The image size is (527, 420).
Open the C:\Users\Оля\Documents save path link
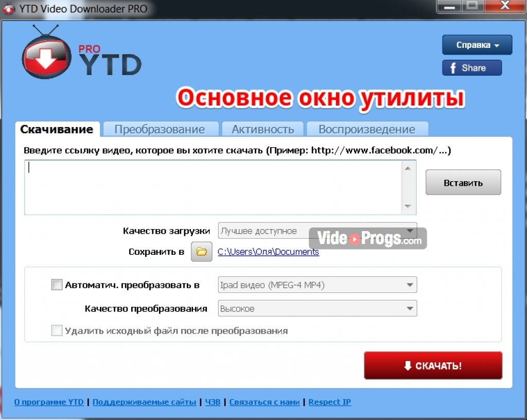pos(268,252)
